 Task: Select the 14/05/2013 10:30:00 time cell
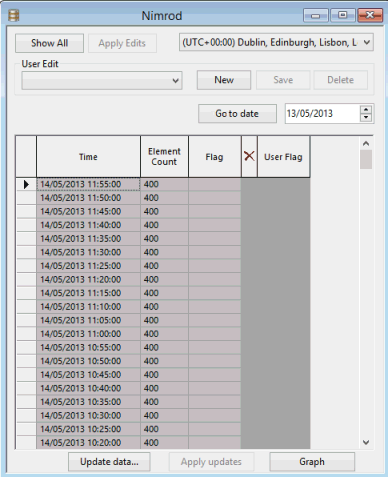pyautogui.click(x=88, y=416)
